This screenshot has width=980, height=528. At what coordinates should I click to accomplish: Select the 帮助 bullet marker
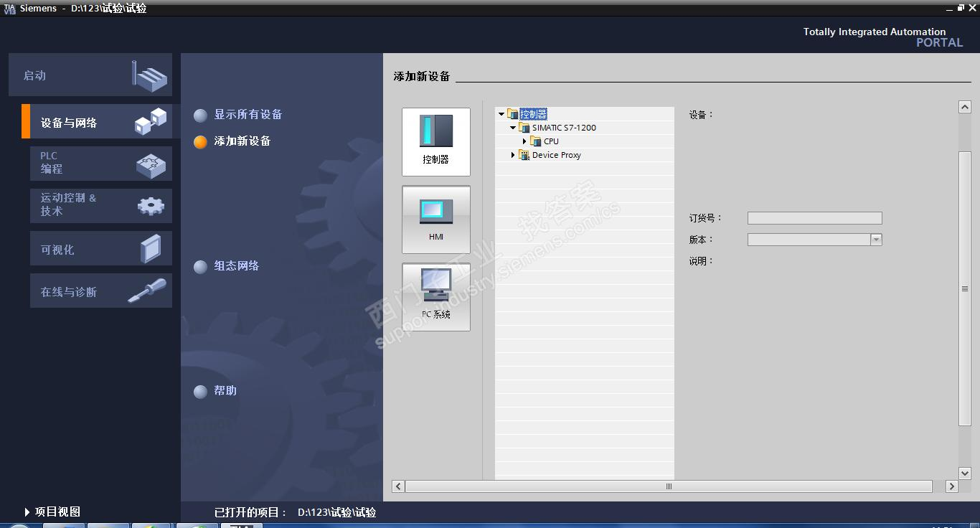200,392
